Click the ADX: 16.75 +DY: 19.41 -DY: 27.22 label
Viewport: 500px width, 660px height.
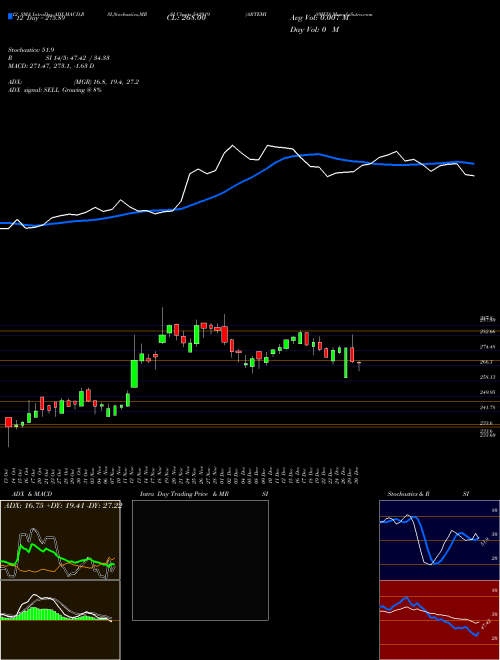pos(63,506)
